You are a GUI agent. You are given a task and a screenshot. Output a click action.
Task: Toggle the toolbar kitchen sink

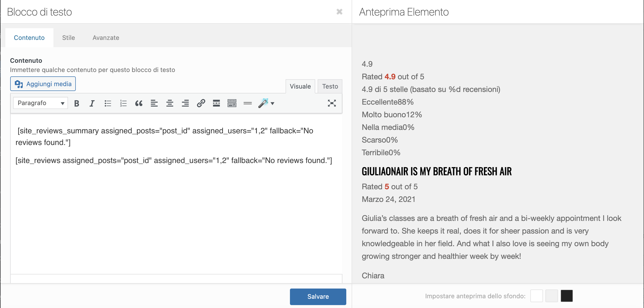pos(232,103)
